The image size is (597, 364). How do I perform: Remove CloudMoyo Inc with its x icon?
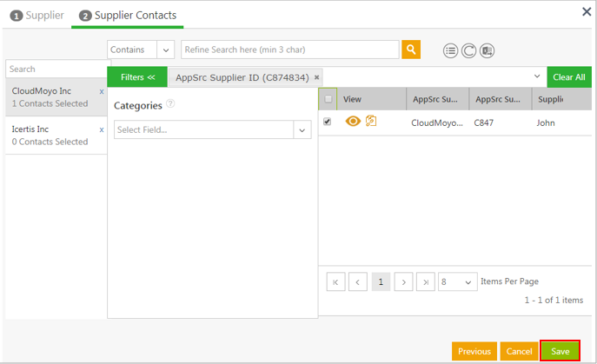pyautogui.click(x=102, y=92)
